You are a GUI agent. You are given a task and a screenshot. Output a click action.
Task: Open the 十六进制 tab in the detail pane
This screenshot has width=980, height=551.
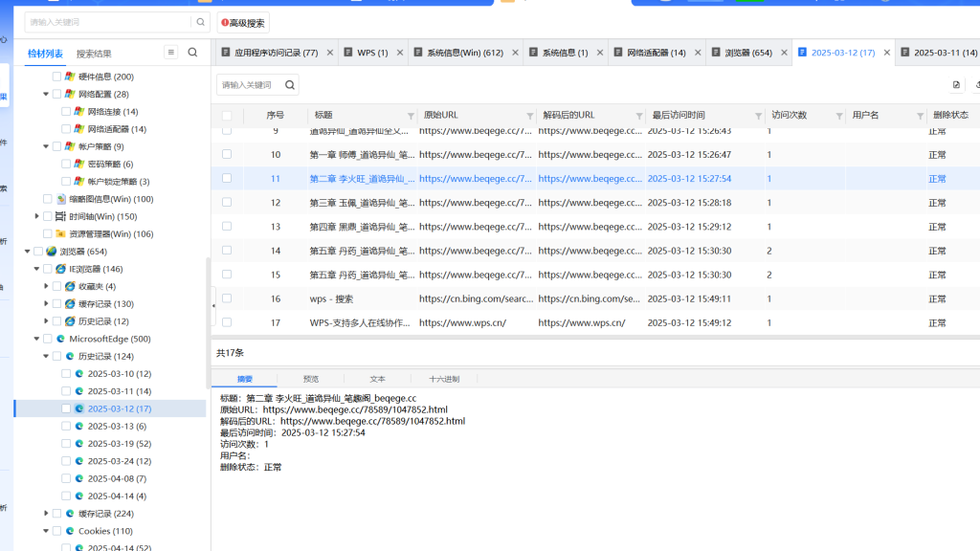[x=444, y=379]
